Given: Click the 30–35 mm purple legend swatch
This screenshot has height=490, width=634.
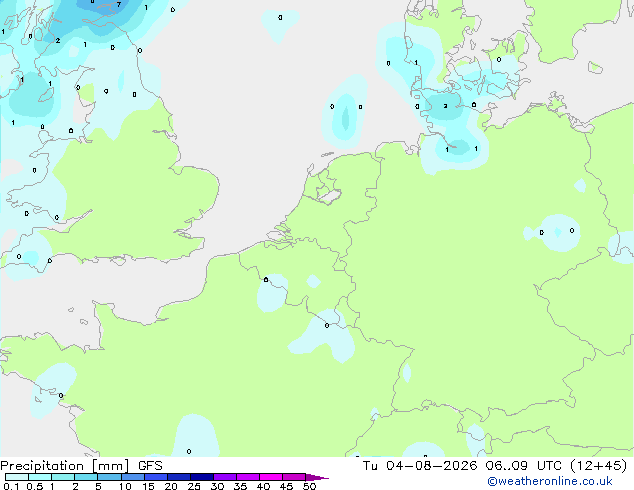Looking at the screenshot, I should pyautogui.click(x=225, y=477).
